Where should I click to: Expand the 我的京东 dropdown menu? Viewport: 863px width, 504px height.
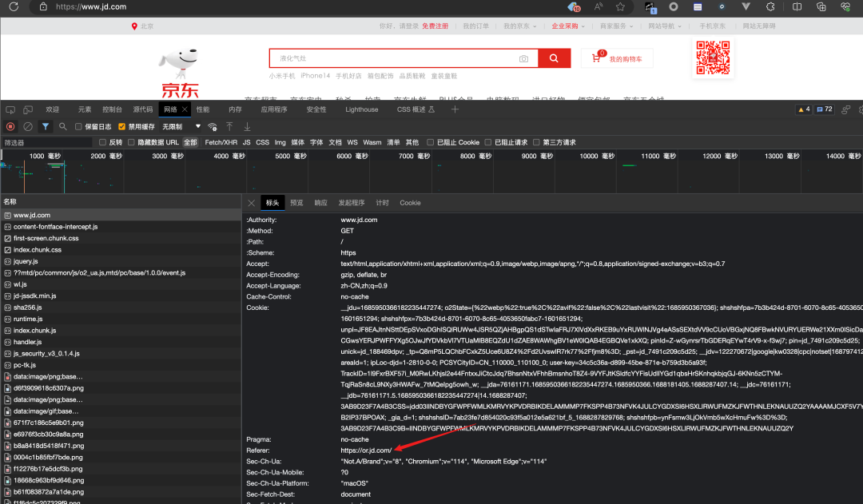click(519, 26)
